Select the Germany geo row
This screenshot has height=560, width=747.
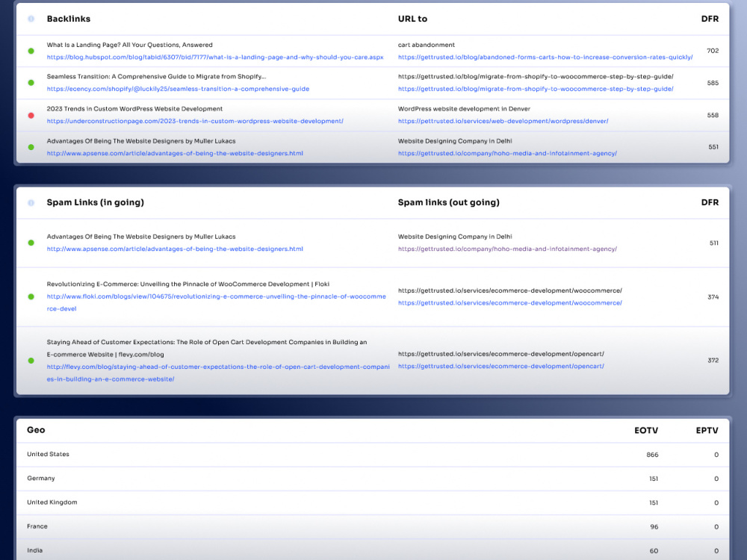pyautogui.click(x=373, y=479)
